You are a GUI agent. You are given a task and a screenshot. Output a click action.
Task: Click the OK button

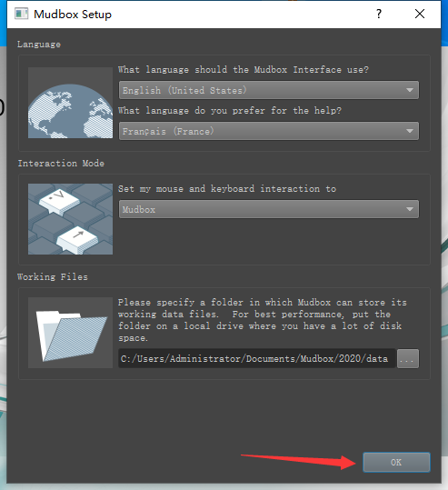(396, 462)
